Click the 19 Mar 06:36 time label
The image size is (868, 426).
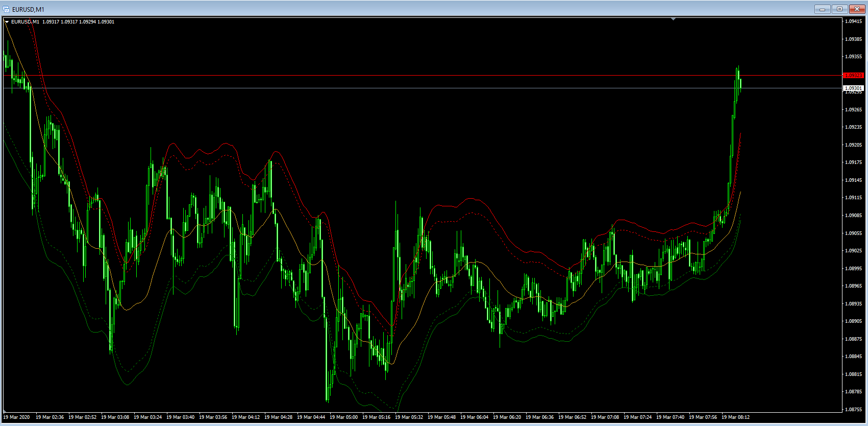(x=539, y=417)
